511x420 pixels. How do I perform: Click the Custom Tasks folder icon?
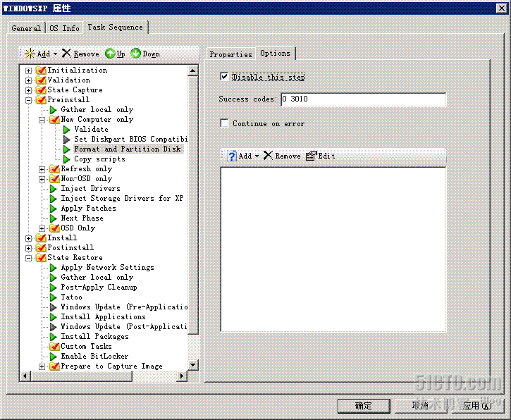54,347
